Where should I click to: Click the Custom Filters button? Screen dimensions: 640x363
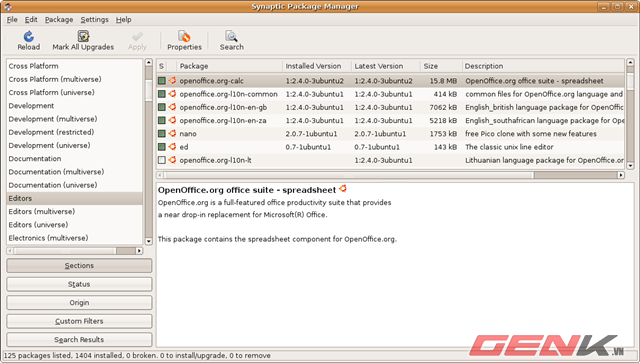[x=79, y=321]
